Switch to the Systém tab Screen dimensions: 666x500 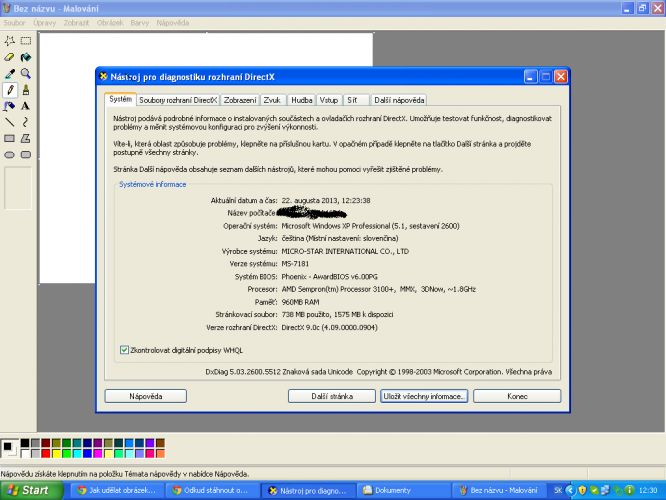[121, 99]
